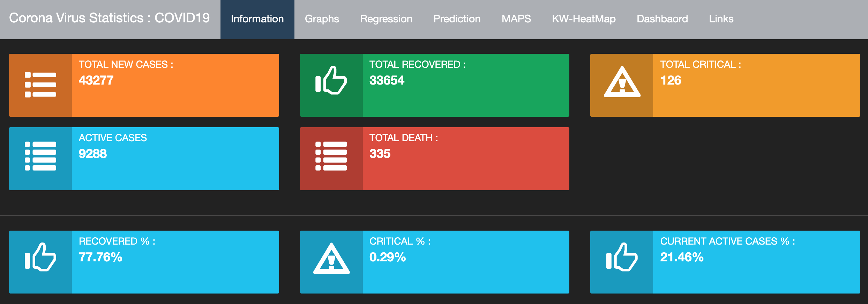Viewport: 868px width, 304px height.
Task: Click thumbs-up icon on Current Active Cases % card
Action: coord(622,258)
